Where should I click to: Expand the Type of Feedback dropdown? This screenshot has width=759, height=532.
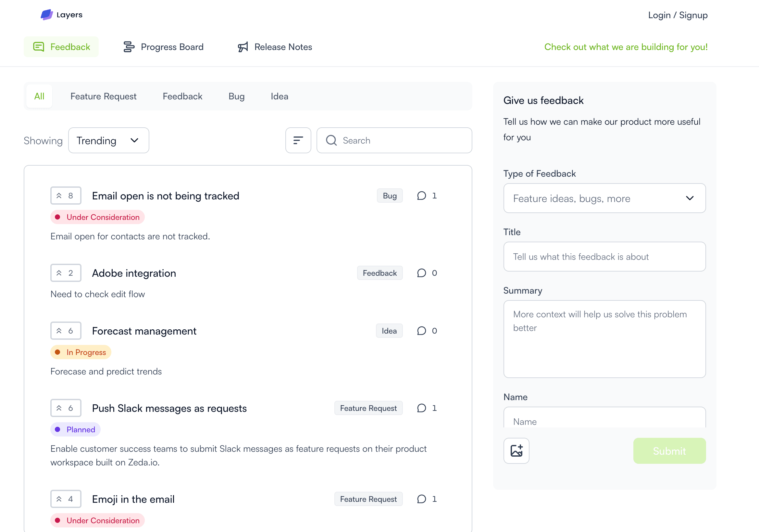[604, 198]
